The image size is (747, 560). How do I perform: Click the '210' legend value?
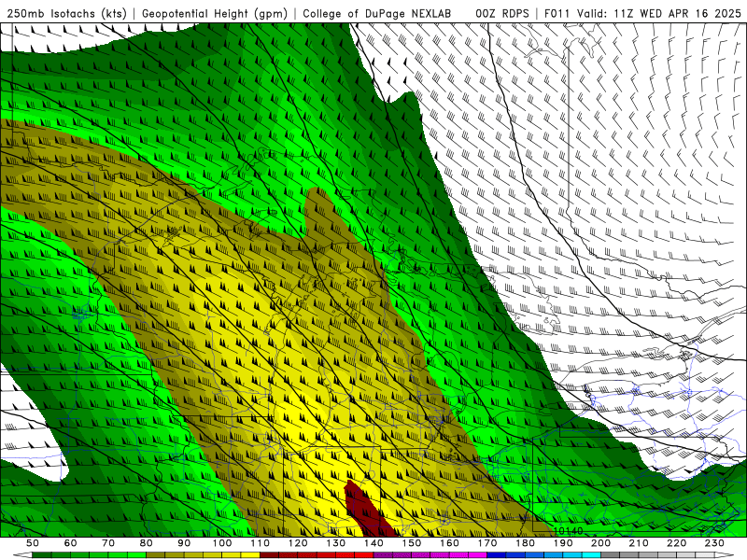pyautogui.click(x=639, y=543)
